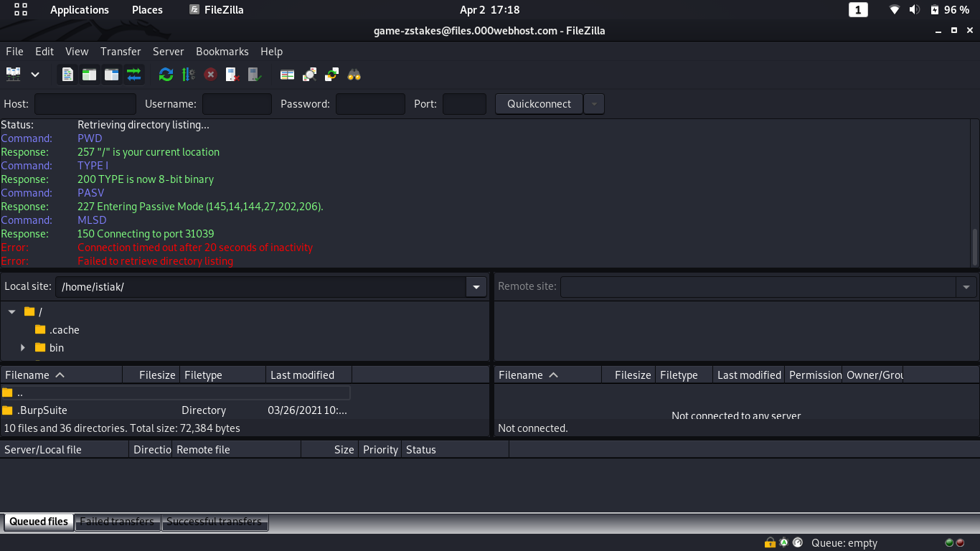Image resolution: width=980 pixels, height=551 pixels.
Task: Collapse the root / tree node
Action: coord(11,312)
